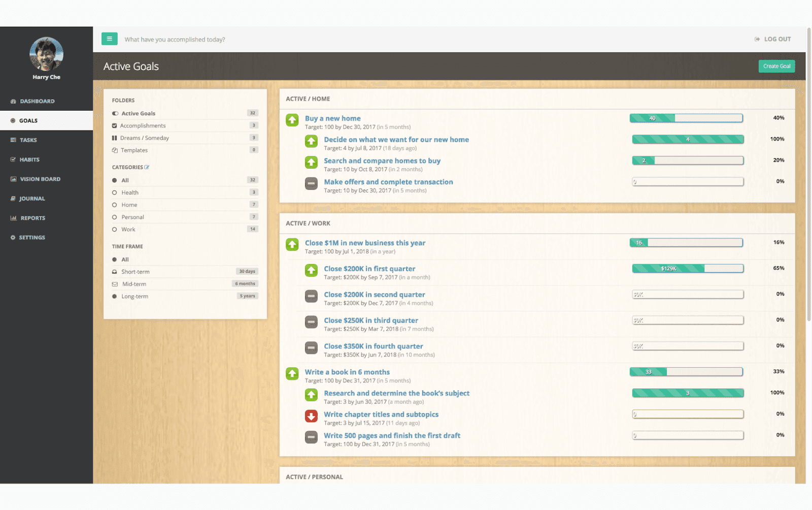Viewport: 812px width, 510px height.
Task: Expand the Short-term time frame filter
Action: pos(135,271)
